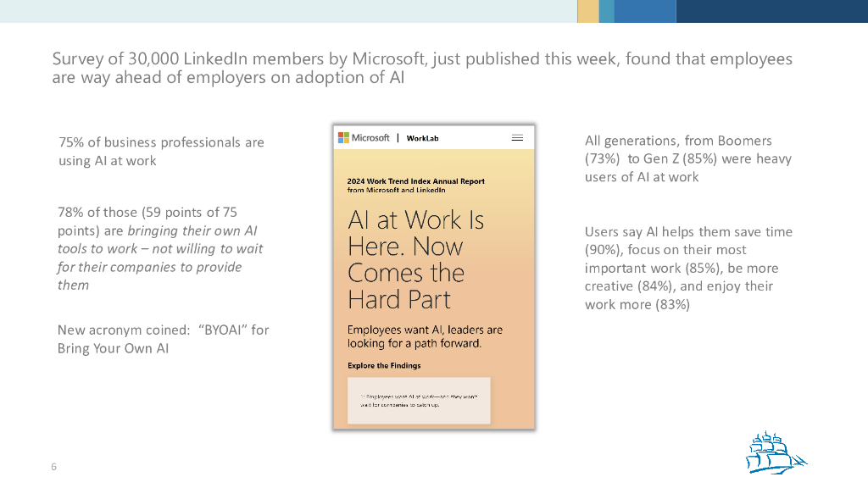Screen dimensions: 868x488
Task: Open the first finding card about employees wanting AI
Action: 419,401
